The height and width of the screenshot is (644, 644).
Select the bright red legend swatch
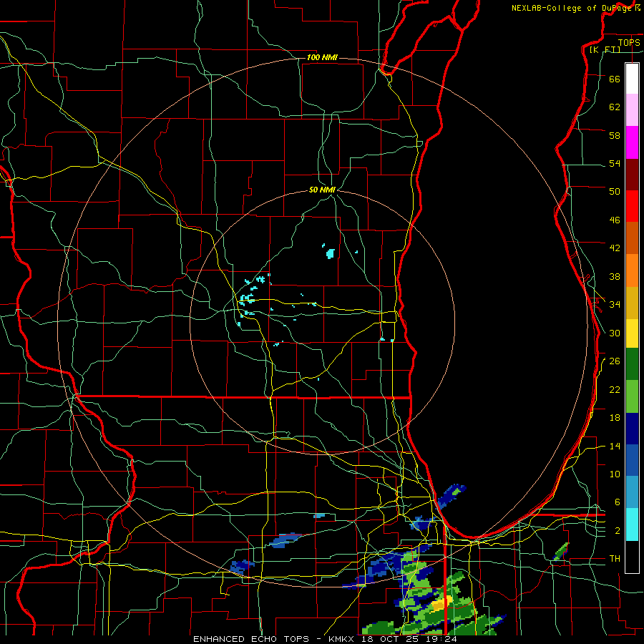tap(632, 206)
